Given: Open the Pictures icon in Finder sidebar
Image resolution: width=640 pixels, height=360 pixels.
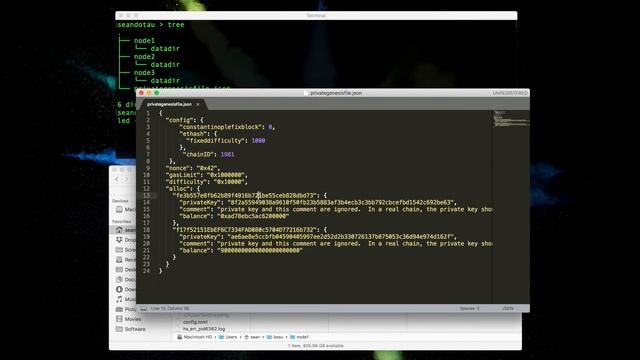Looking at the screenshot, I should 119,309.
